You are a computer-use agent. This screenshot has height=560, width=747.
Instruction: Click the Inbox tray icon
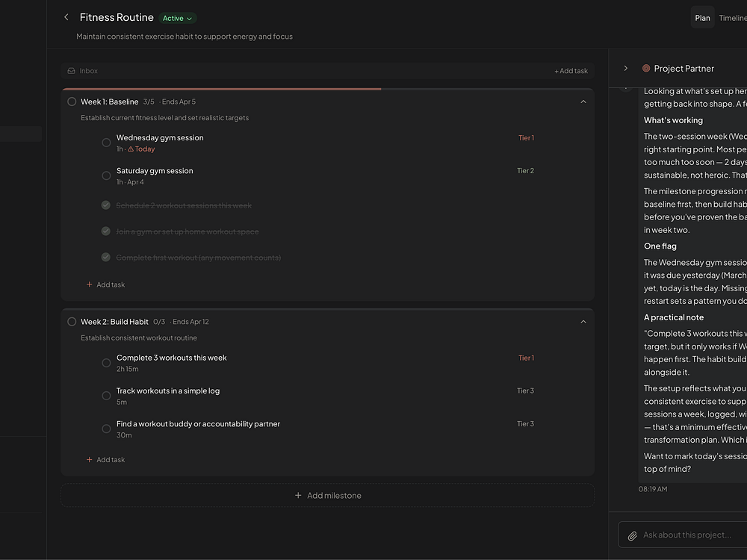point(71,71)
